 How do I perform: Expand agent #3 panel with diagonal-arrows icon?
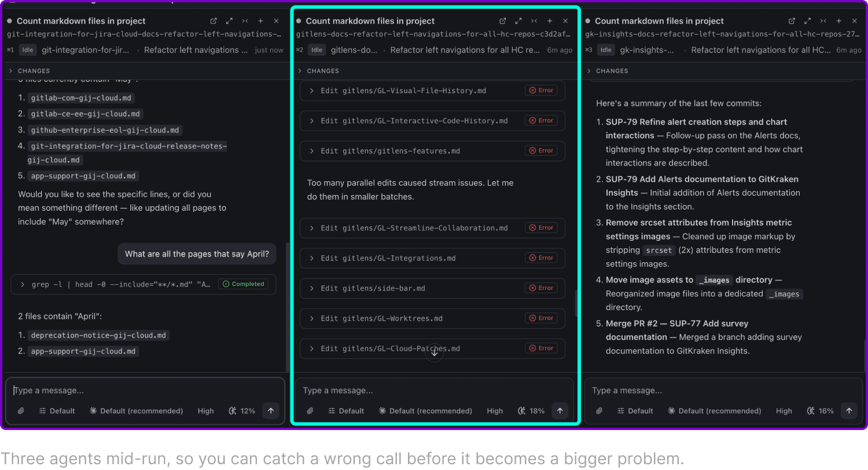tap(808, 21)
